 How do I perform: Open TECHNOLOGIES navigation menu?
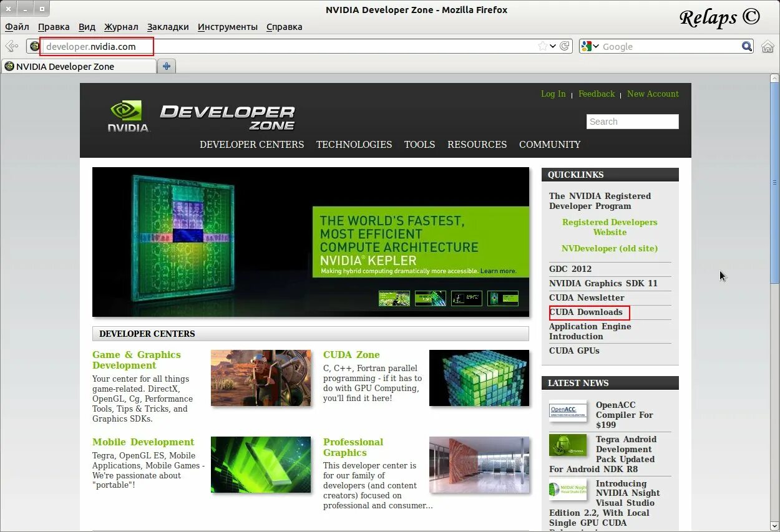(x=354, y=144)
